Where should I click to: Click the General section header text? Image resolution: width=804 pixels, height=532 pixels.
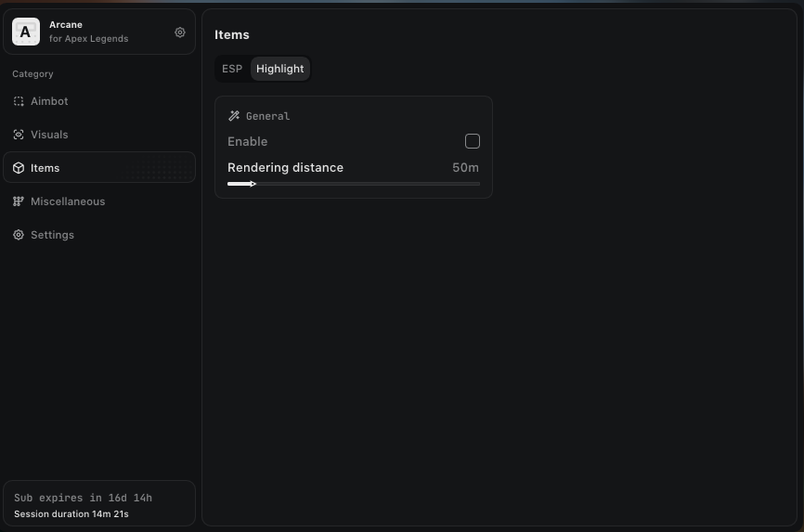(267, 116)
